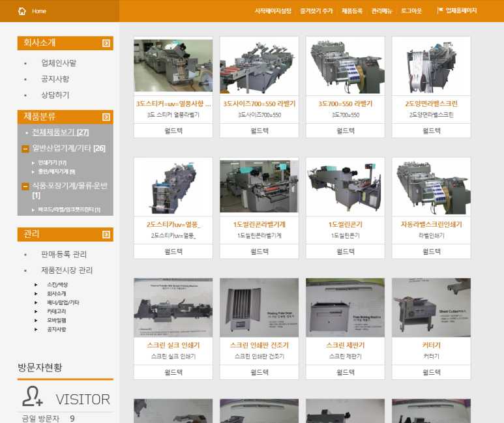
Task: Click the 1도씰린콘라벨기계 title link
Action: click(x=259, y=225)
